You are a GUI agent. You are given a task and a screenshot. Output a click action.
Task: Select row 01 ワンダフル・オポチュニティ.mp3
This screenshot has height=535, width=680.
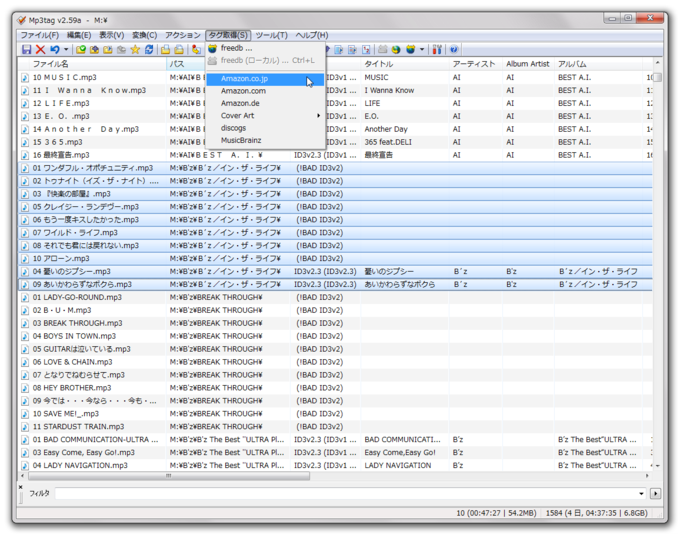(x=335, y=168)
